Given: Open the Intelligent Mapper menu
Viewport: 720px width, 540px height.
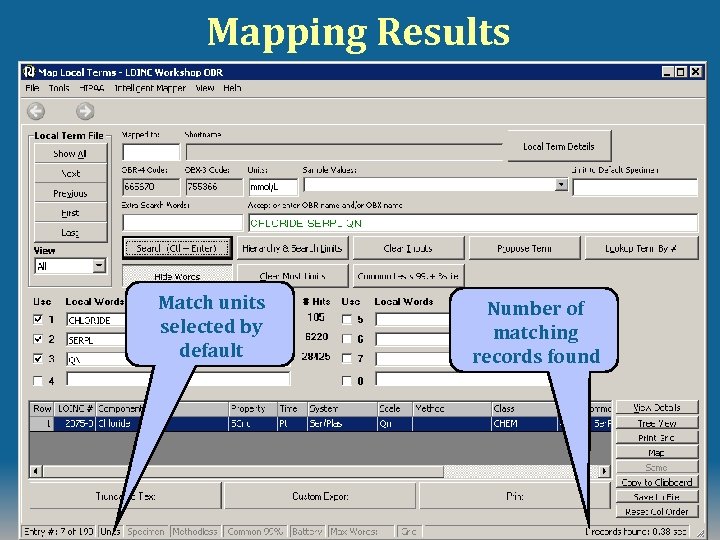Looking at the screenshot, I should 150,88.
